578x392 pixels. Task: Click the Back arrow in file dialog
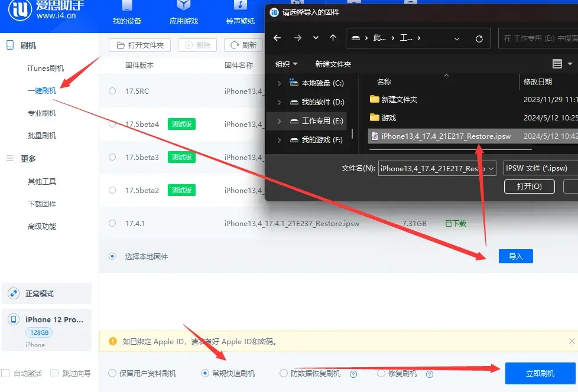tap(277, 38)
